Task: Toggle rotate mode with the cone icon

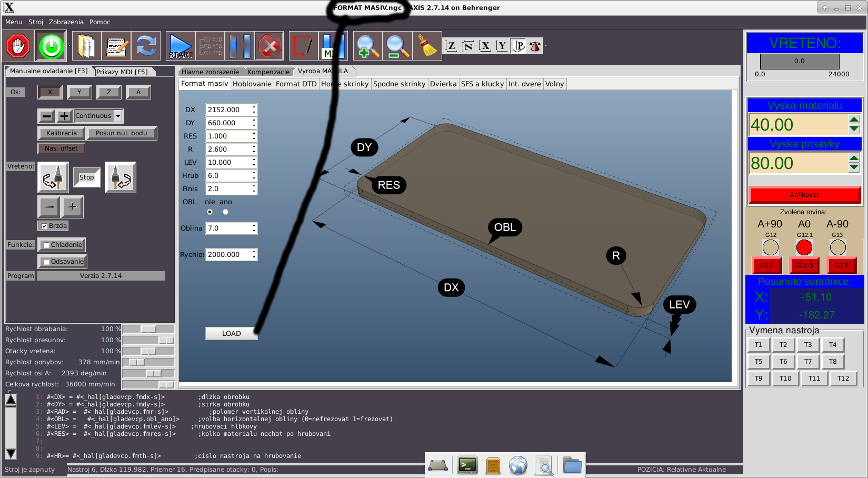Action: click(535, 46)
